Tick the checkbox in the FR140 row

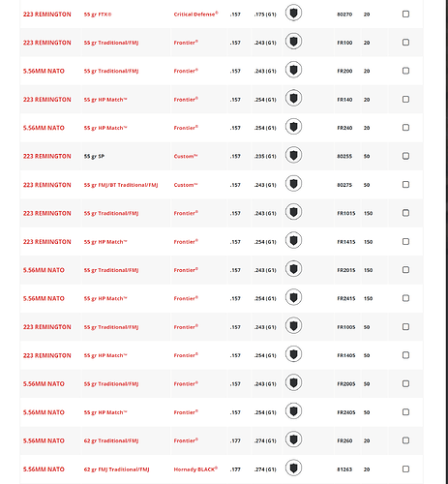point(405,99)
